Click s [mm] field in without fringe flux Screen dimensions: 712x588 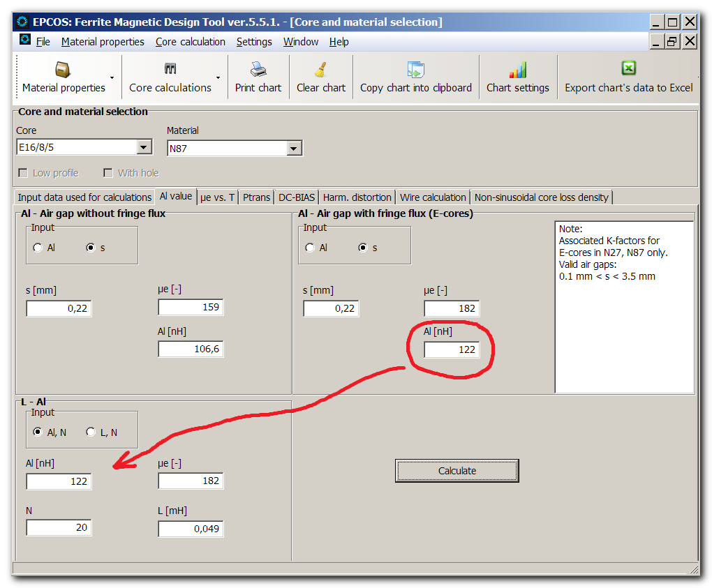[x=59, y=308]
